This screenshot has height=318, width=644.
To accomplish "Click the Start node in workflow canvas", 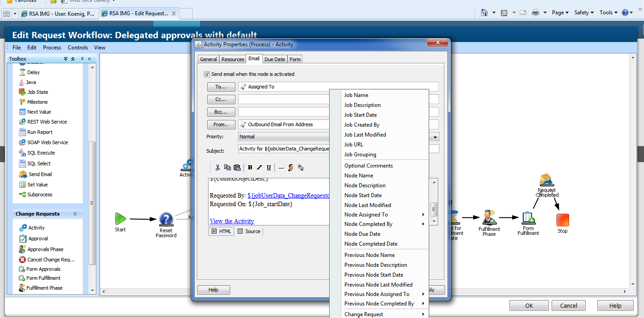I will tap(120, 219).
